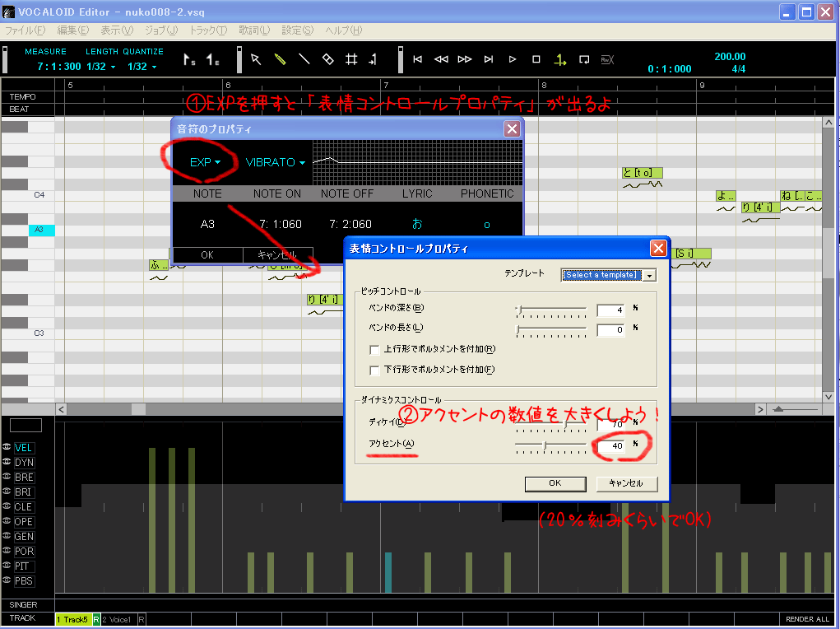840x629 pixels.
Task: Select the POR parameter label
Action: pos(24,552)
